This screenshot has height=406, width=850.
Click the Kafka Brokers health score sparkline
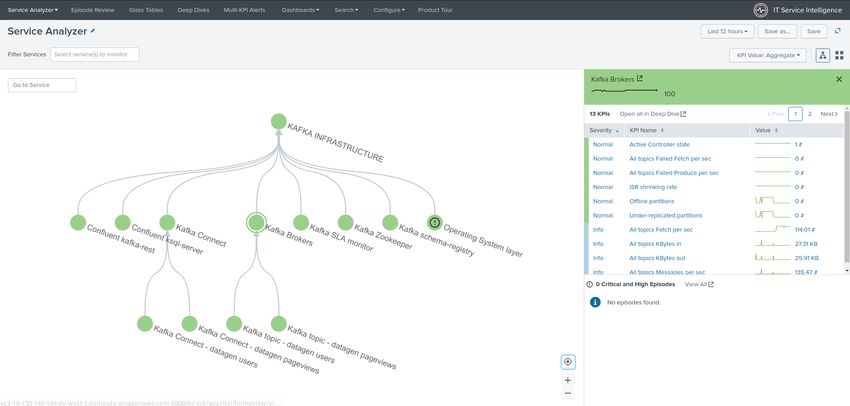(x=624, y=91)
